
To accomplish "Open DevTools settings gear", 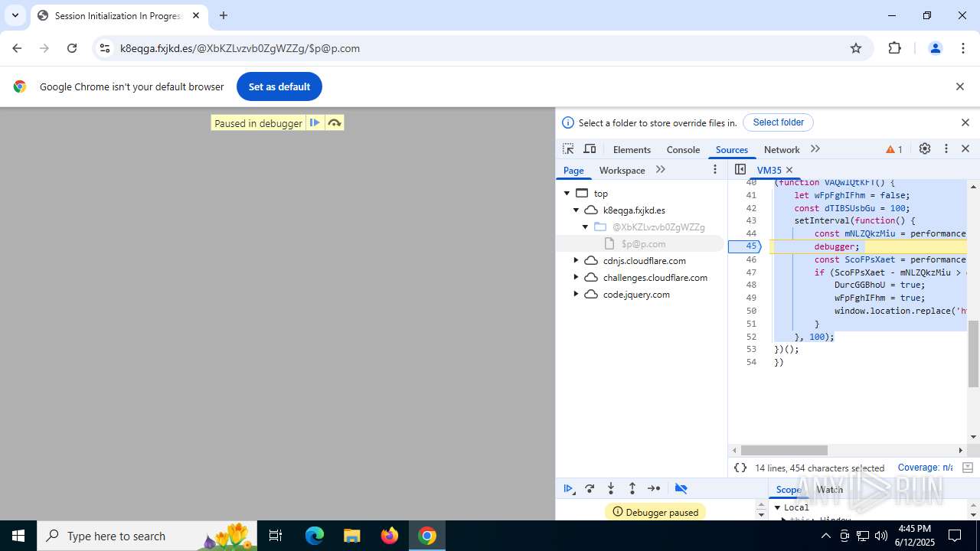I will pyautogui.click(x=925, y=149).
